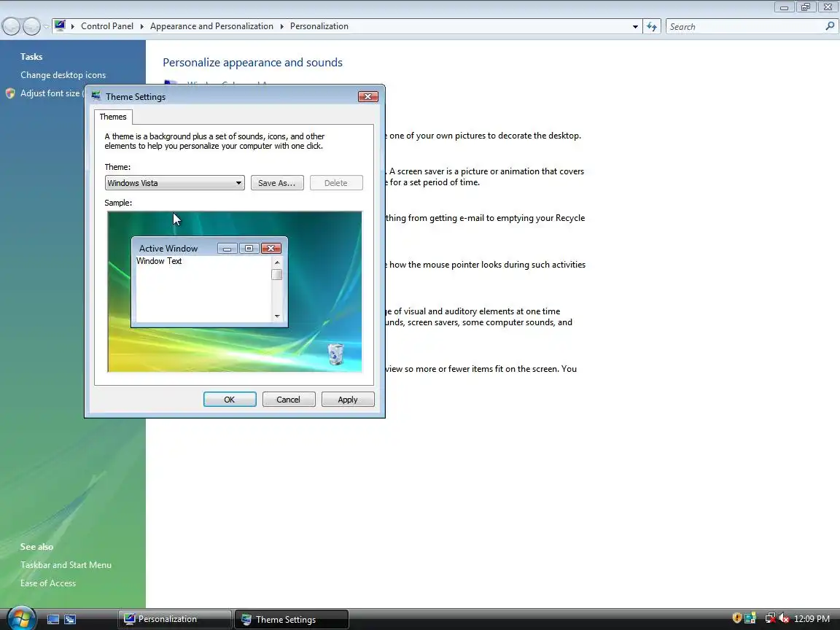
Task: Open Ease of Access link
Action: (x=48, y=583)
